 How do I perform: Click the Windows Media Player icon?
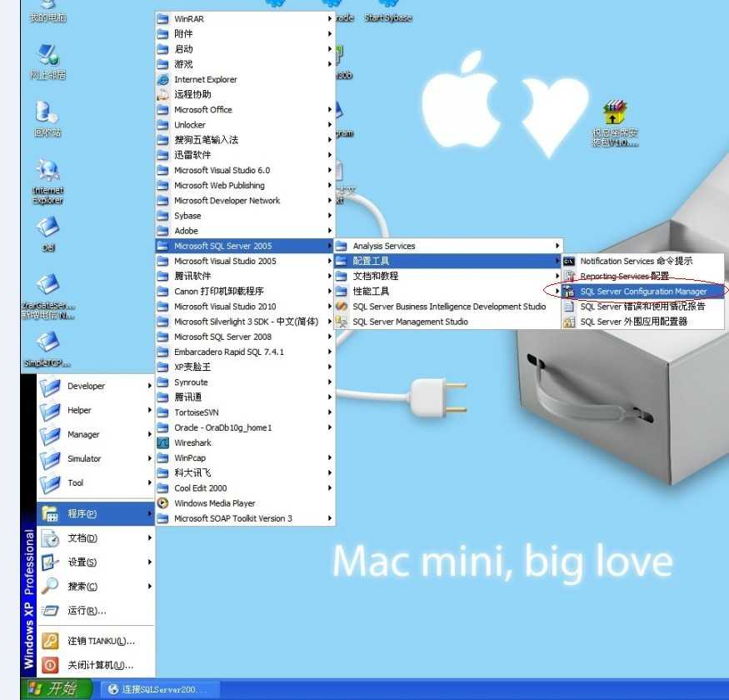click(x=162, y=503)
